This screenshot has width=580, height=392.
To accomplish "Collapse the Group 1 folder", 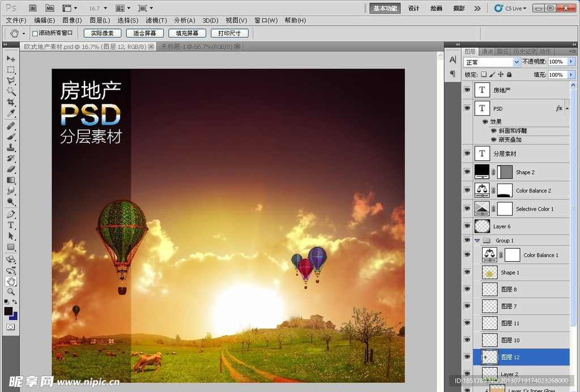I will tap(477, 241).
